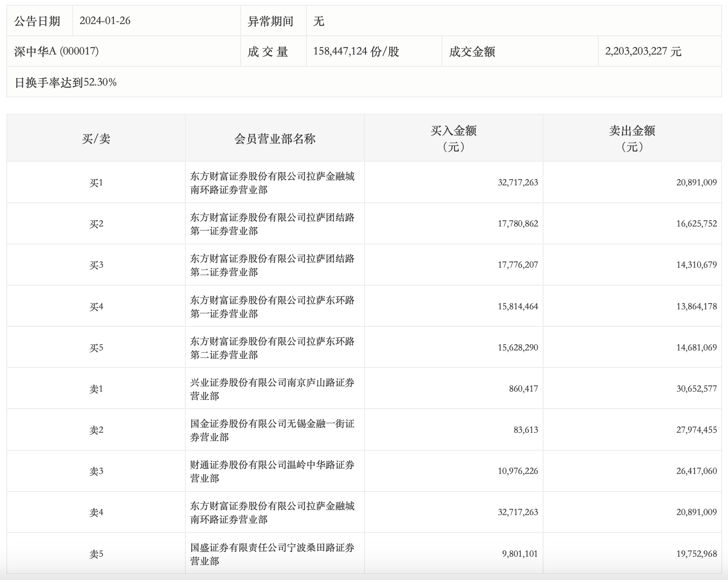Select sell amount 20,891,009 in 买1 row
728x580 pixels.
click(x=697, y=183)
